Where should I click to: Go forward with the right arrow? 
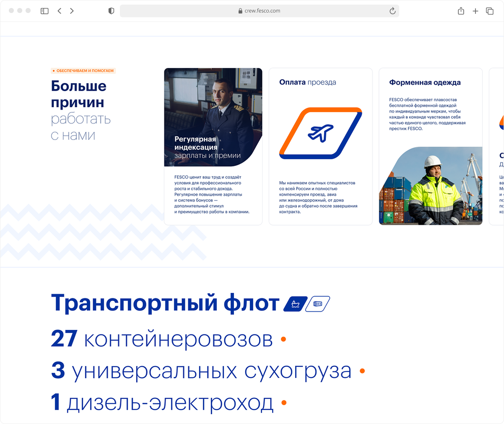pyautogui.click(x=72, y=11)
